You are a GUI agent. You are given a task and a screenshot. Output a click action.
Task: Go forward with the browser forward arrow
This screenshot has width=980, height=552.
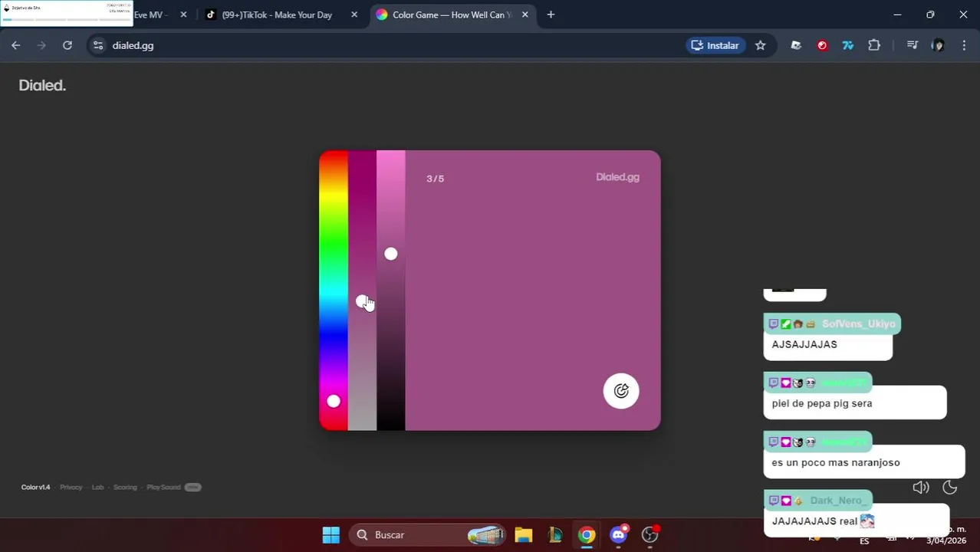tap(41, 45)
